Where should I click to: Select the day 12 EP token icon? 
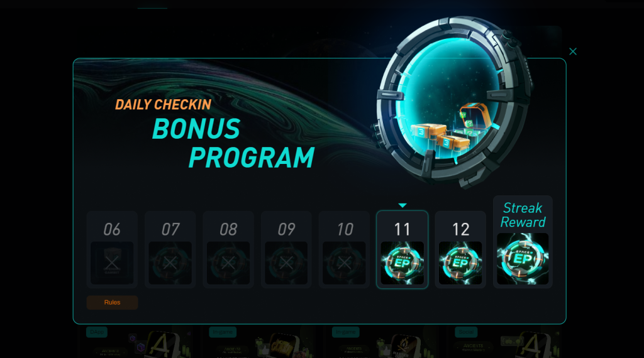pos(460,263)
